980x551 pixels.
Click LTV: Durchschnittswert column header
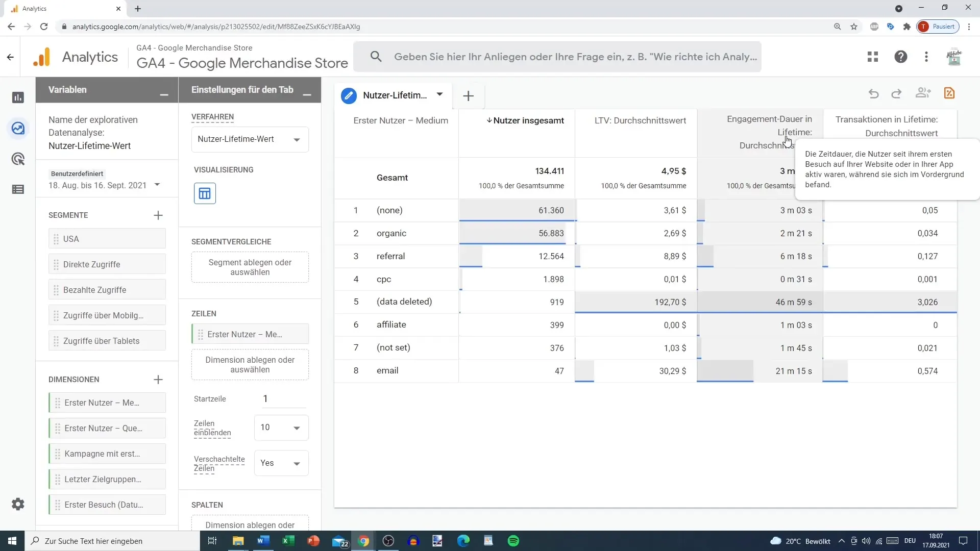point(640,121)
